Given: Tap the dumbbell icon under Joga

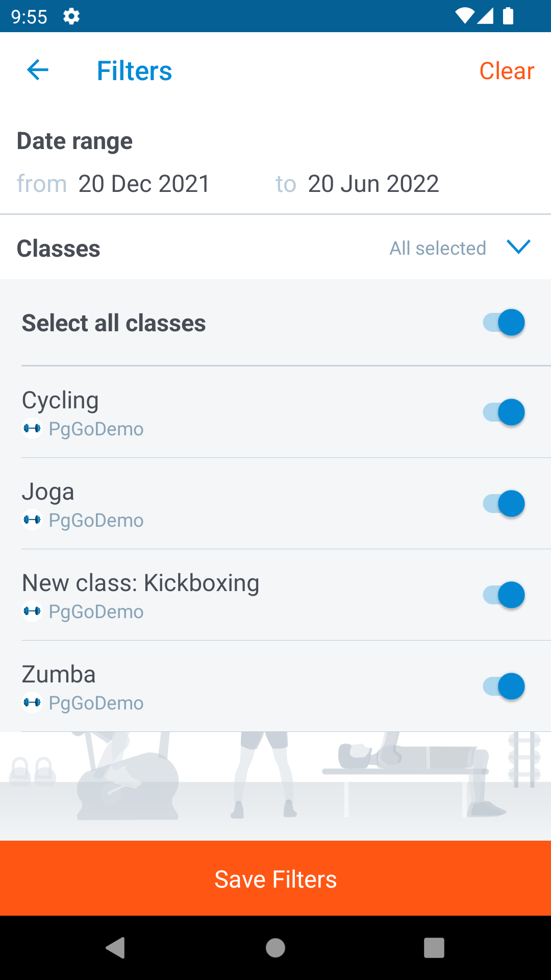Looking at the screenshot, I should tap(32, 520).
